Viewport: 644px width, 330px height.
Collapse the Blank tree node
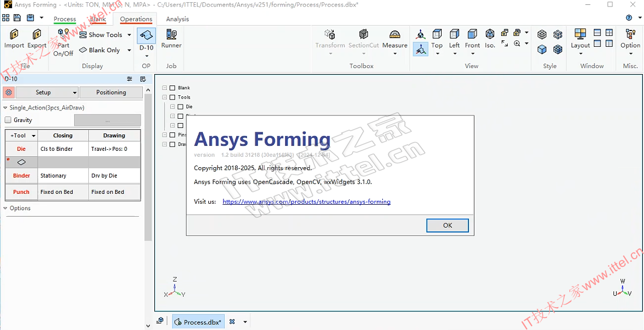[165, 88]
